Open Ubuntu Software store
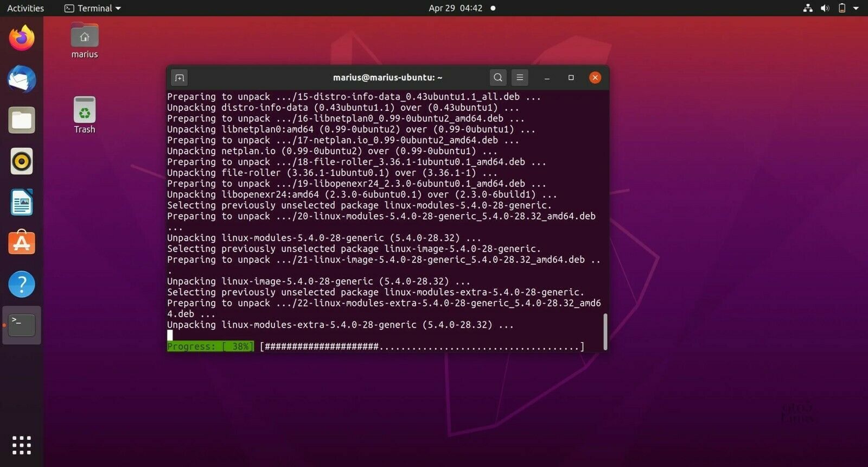Viewport: 868px width, 467px height. (22, 243)
